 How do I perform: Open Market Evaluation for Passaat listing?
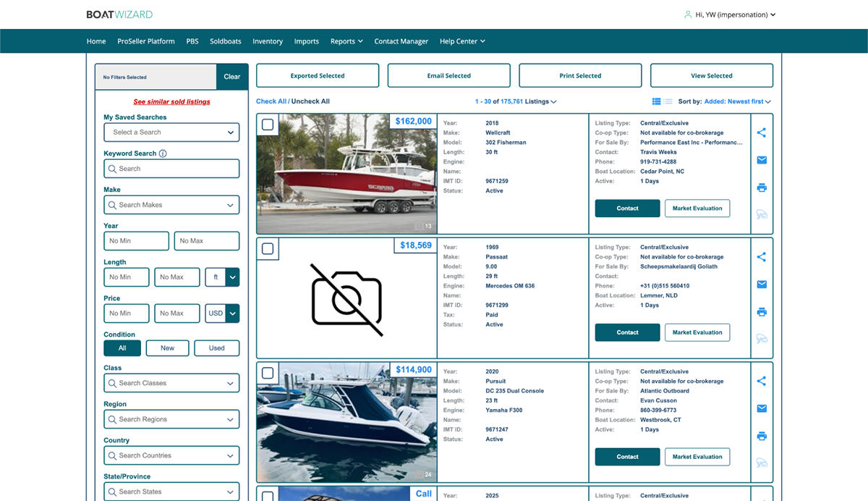click(697, 332)
